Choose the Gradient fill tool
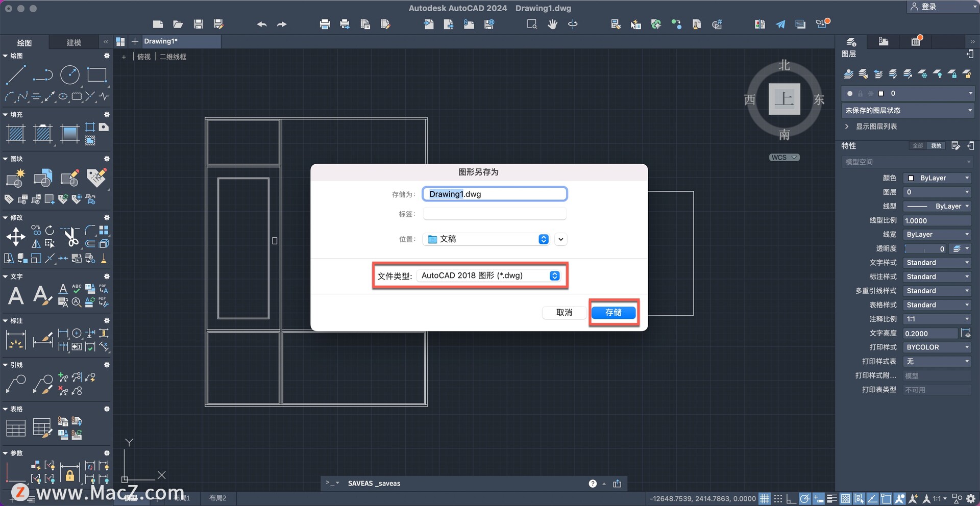 (x=69, y=134)
